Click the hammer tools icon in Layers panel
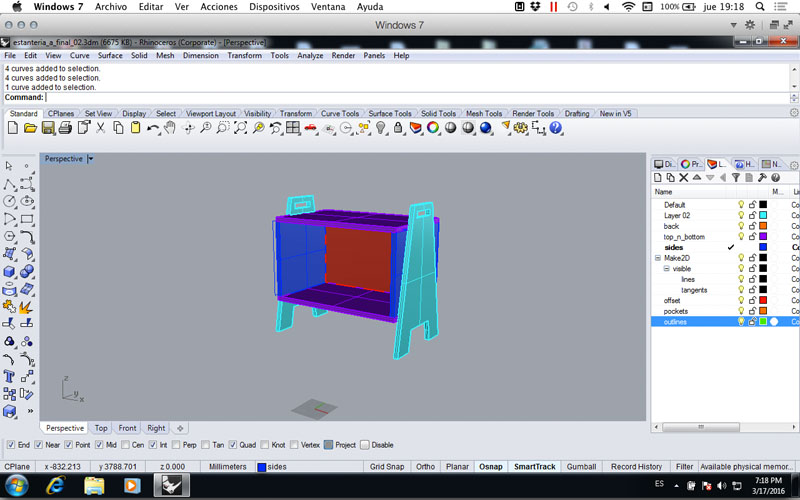 762,178
